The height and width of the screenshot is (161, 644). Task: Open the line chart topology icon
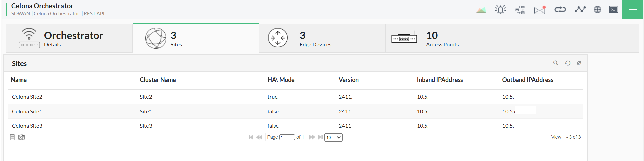[x=580, y=9]
